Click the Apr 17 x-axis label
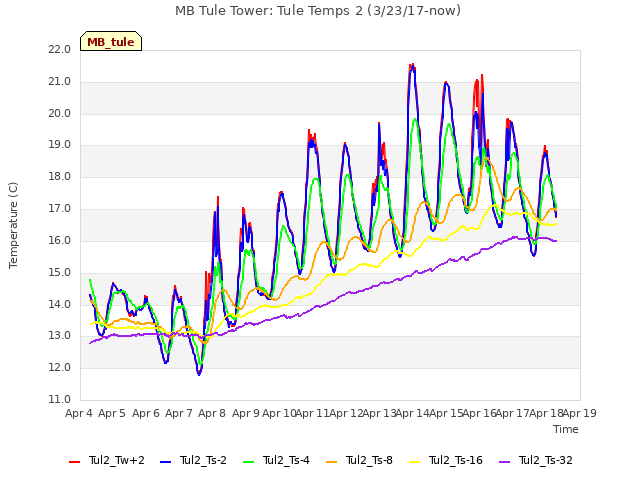 (x=513, y=413)
